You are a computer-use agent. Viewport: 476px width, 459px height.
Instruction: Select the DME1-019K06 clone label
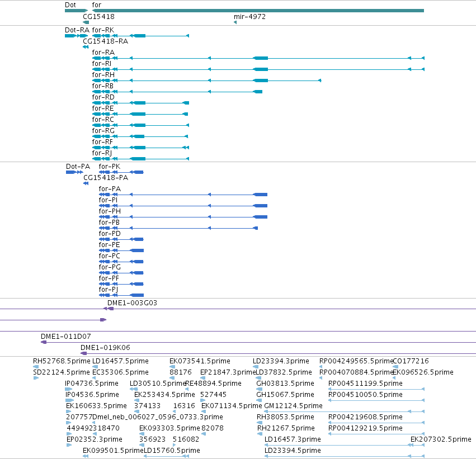coord(105,348)
